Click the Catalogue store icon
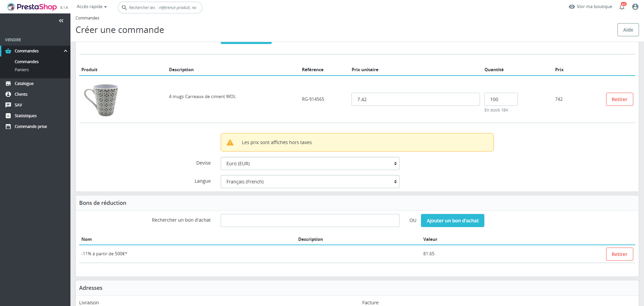This screenshot has width=644, height=306. point(8,84)
